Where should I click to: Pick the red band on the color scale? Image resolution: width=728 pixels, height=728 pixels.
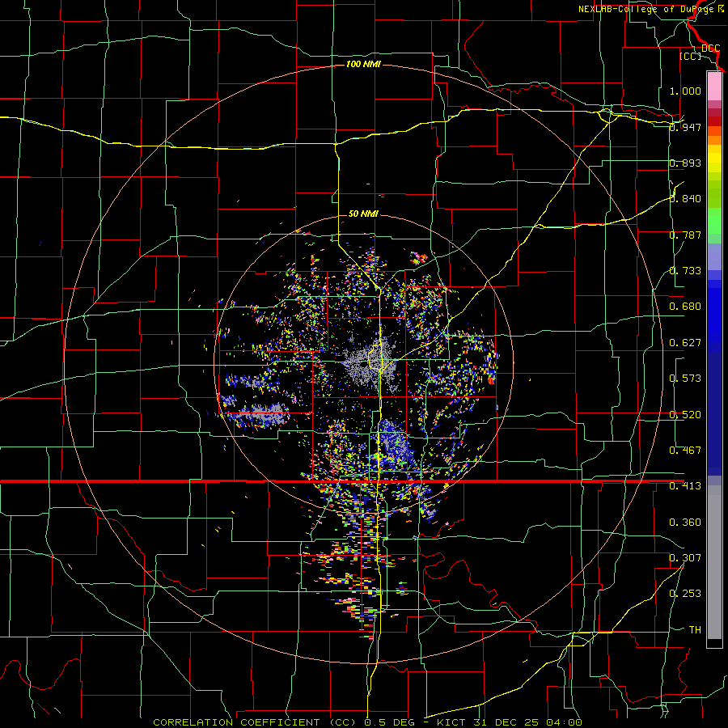tap(714, 121)
